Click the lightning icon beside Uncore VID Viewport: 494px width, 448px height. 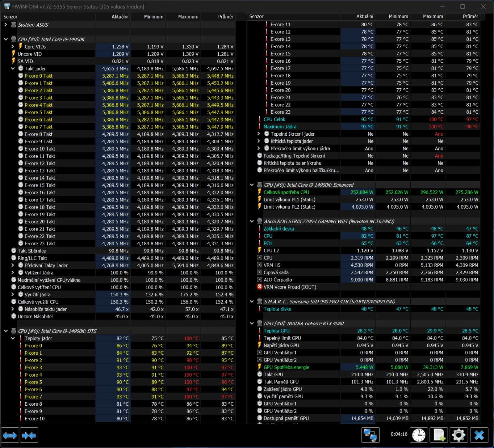click(14, 54)
